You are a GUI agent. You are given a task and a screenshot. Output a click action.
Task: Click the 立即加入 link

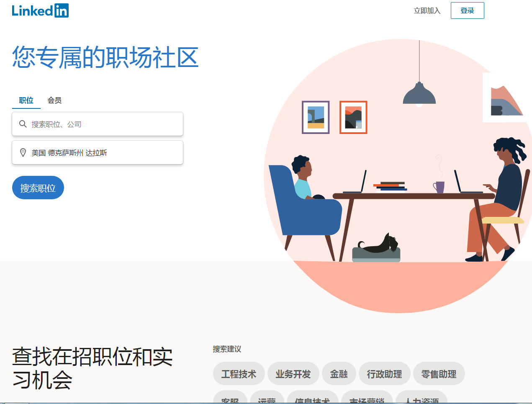pyautogui.click(x=427, y=10)
